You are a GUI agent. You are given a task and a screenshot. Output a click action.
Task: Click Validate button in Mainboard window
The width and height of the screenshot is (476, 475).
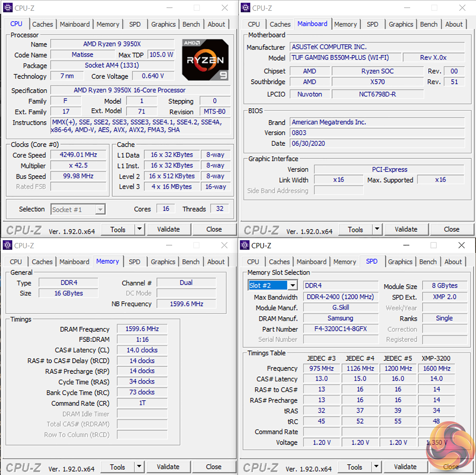pos(406,229)
